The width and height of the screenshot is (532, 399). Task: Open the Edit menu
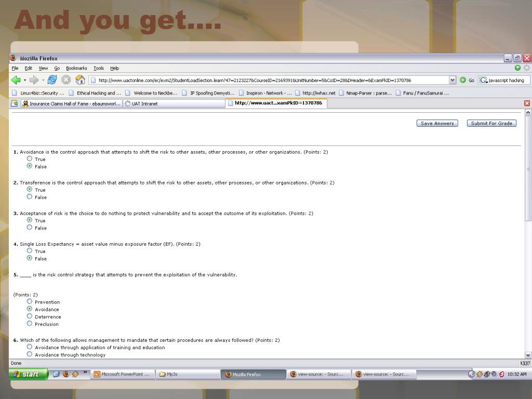(x=29, y=68)
